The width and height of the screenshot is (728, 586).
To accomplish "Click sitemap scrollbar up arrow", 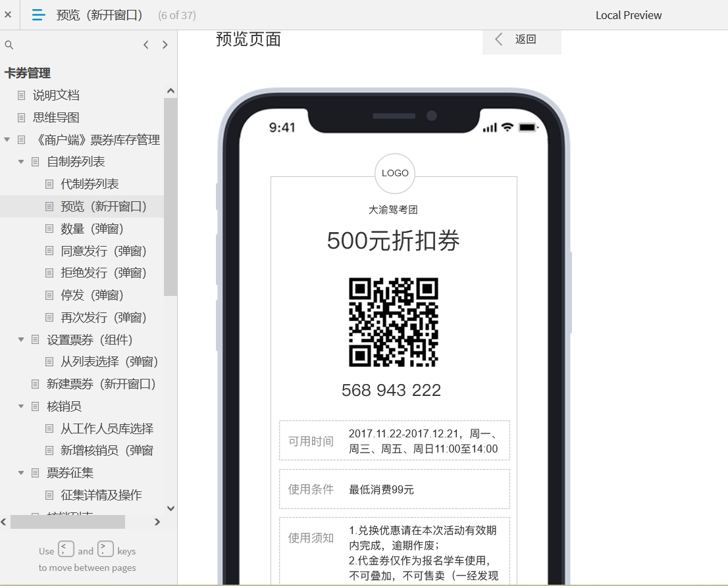I will tap(170, 91).
